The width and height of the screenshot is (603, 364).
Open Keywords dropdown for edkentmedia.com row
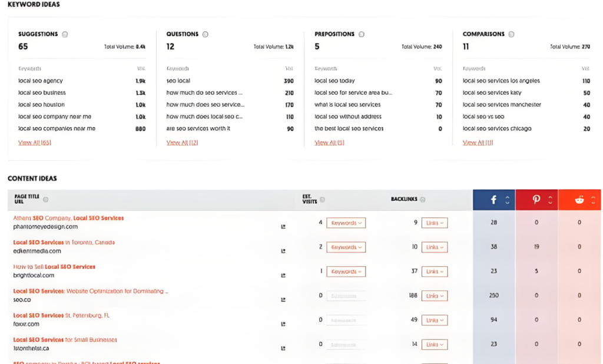pos(346,247)
